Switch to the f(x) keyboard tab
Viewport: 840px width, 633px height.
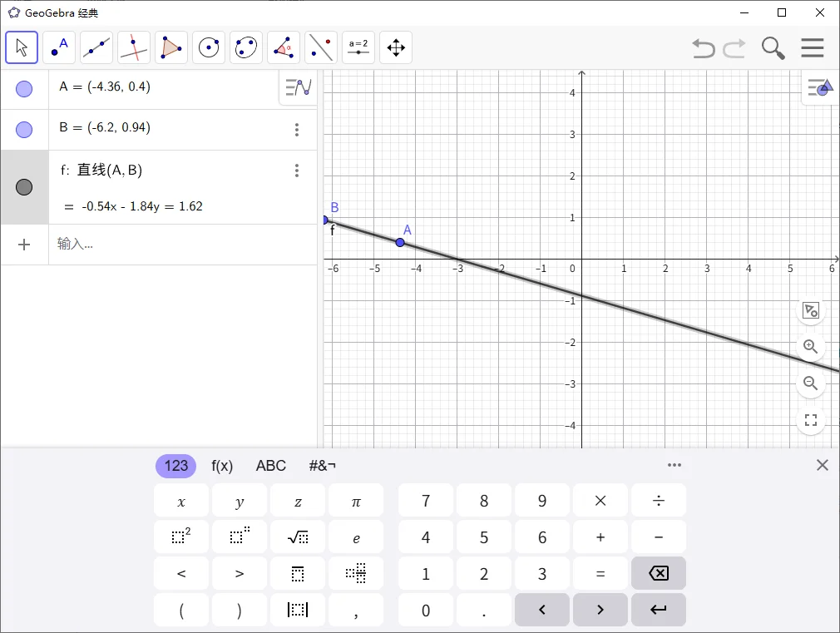coord(222,466)
